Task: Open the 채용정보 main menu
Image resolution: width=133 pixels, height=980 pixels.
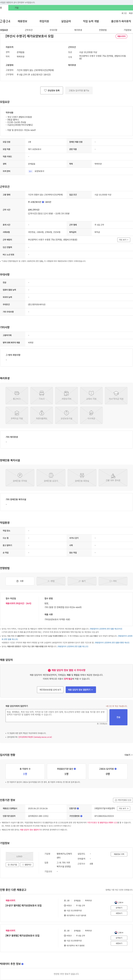Action: [22, 21]
